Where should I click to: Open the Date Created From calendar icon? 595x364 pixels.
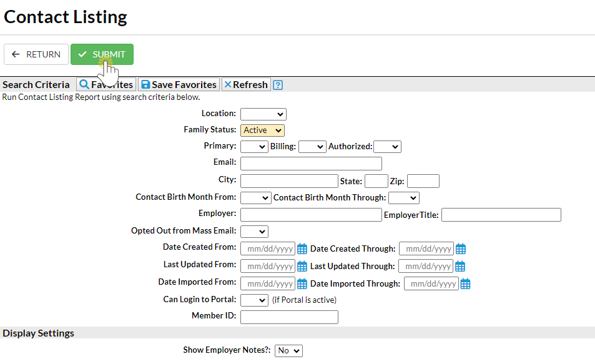pyautogui.click(x=302, y=249)
